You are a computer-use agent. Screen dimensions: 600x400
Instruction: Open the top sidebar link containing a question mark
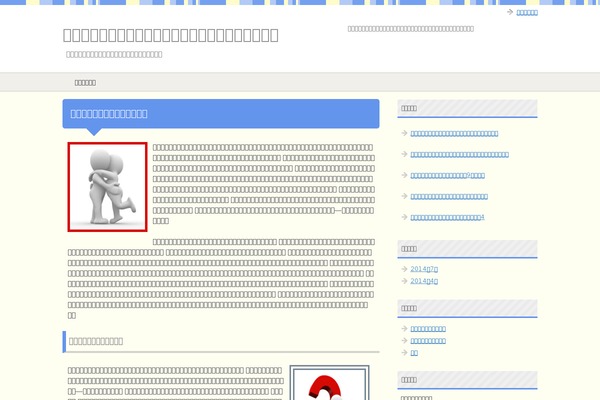(448, 175)
